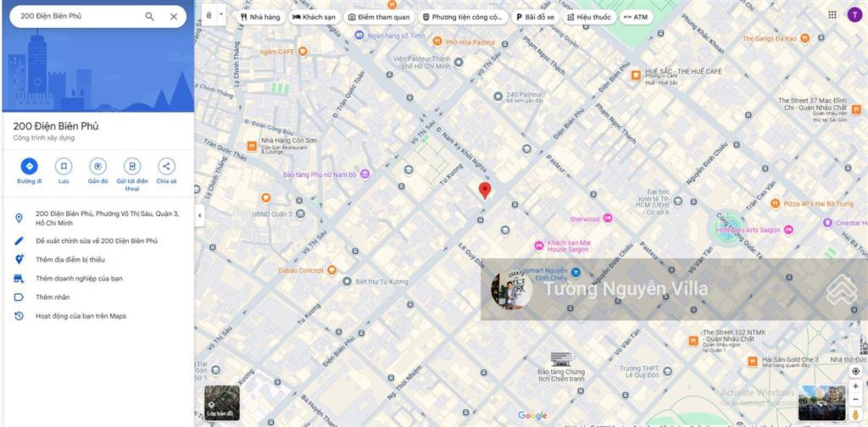Open the Google apps grid
This screenshot has width=868, height=427.
(x=832, y=15)
